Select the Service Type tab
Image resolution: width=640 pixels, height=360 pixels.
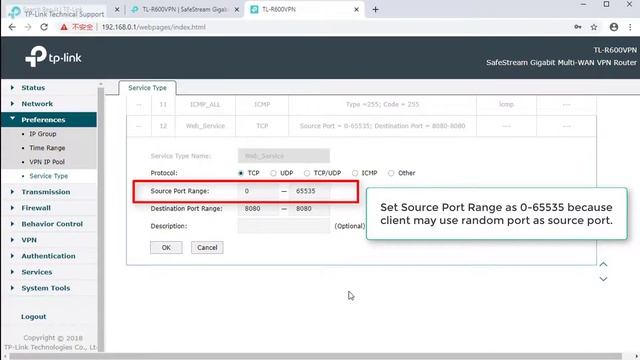click(147, 88)
